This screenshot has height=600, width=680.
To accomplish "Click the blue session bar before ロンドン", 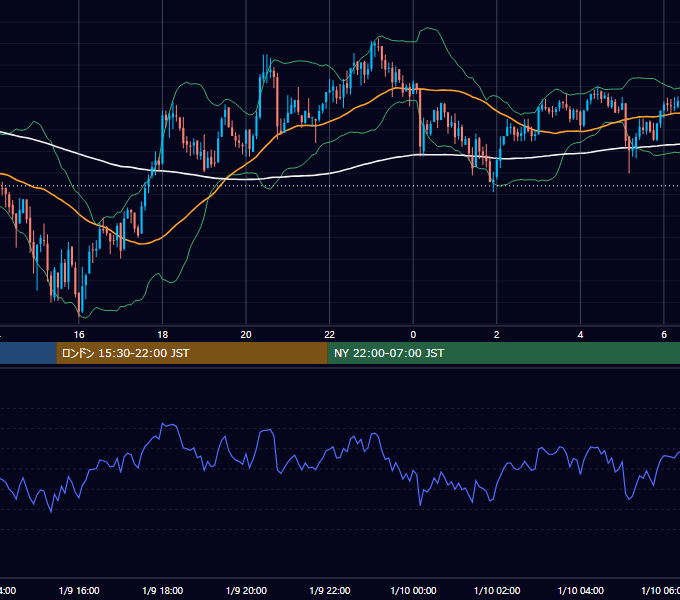I will [x=28, y=353].
